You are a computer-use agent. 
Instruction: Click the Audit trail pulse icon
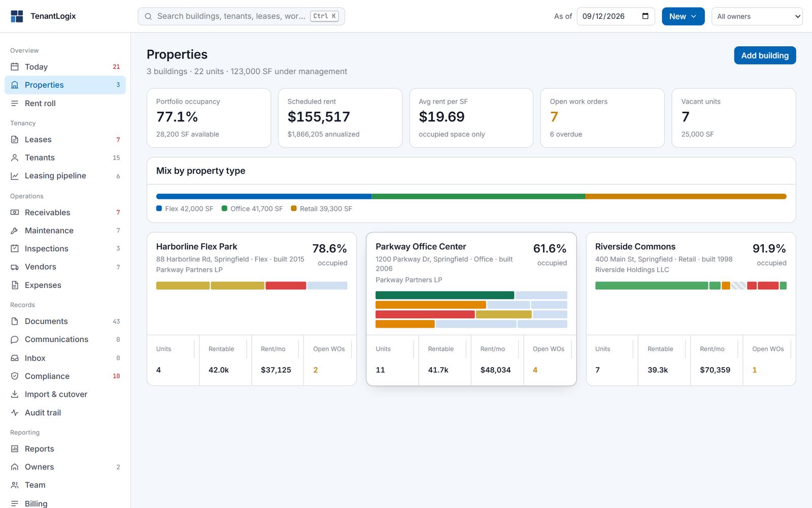(15, 412)
